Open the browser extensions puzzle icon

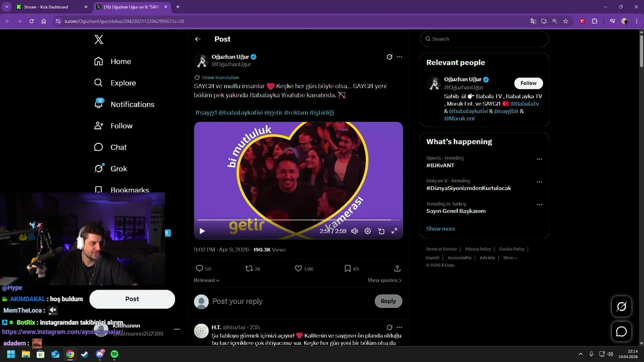coord(595,21)
